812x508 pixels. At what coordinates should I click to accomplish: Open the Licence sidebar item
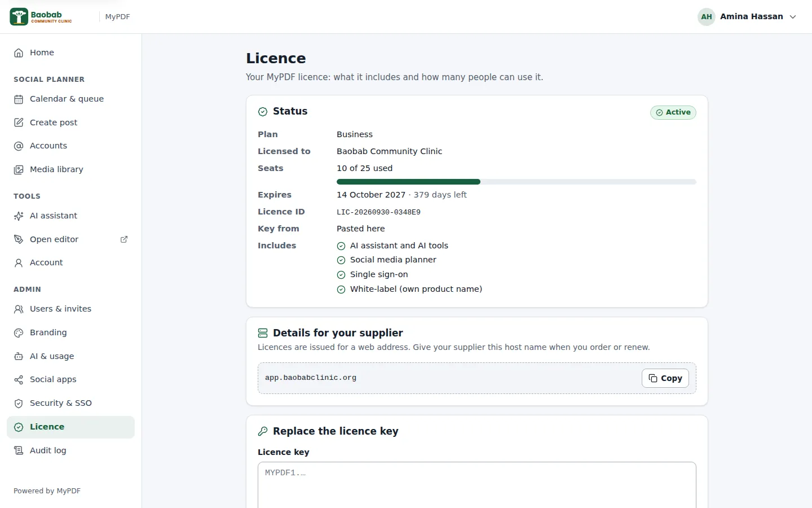pyautogui.click(x=70, y=427)
